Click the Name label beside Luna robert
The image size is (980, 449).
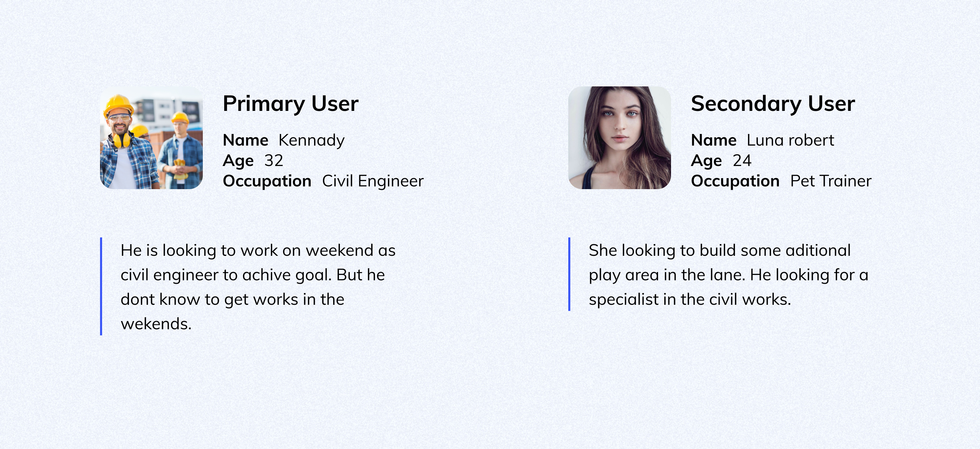click(713, 140)
